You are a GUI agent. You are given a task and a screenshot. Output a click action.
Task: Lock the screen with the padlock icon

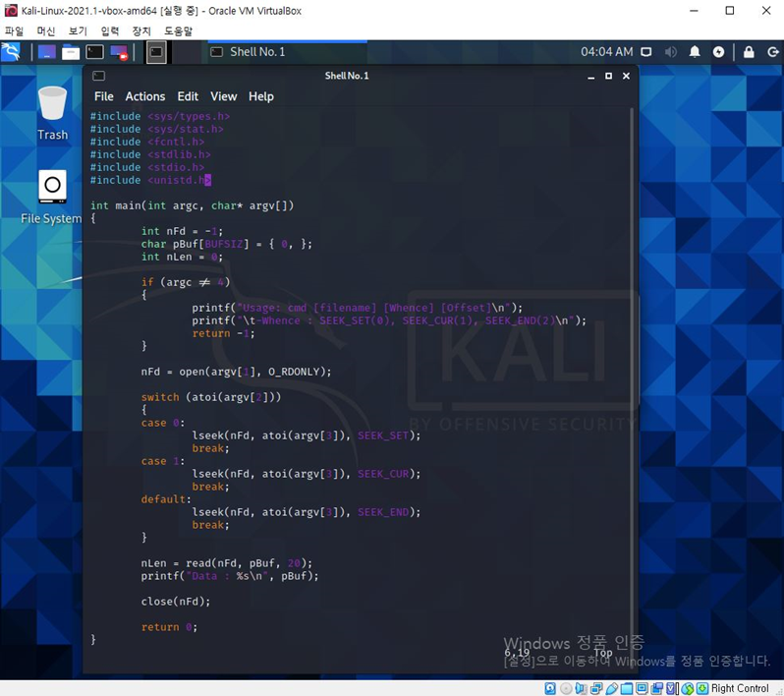[x=749, y=52]
